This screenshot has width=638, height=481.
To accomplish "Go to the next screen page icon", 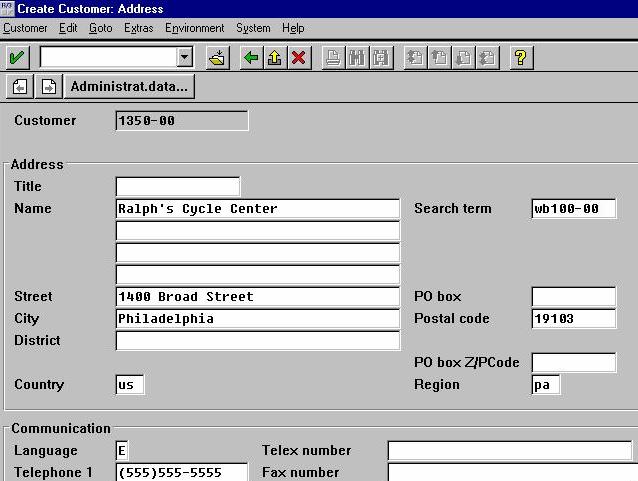I will 48,87.
